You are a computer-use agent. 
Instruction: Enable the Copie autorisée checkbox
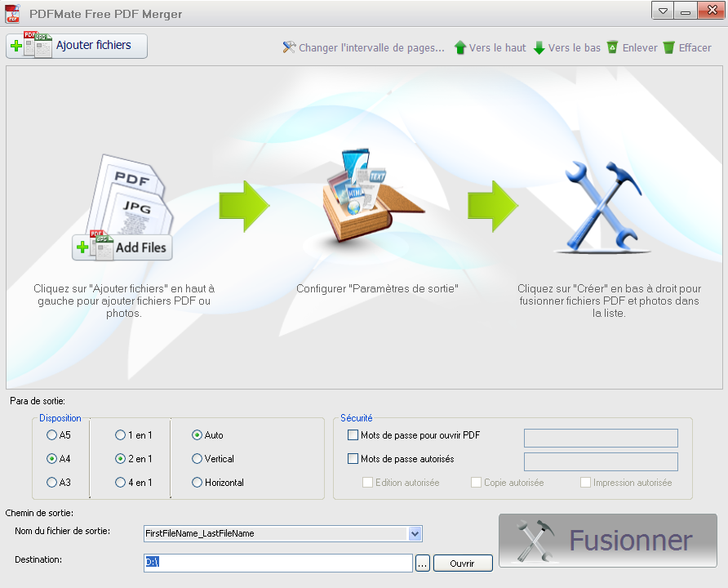(x=476, y=483)
